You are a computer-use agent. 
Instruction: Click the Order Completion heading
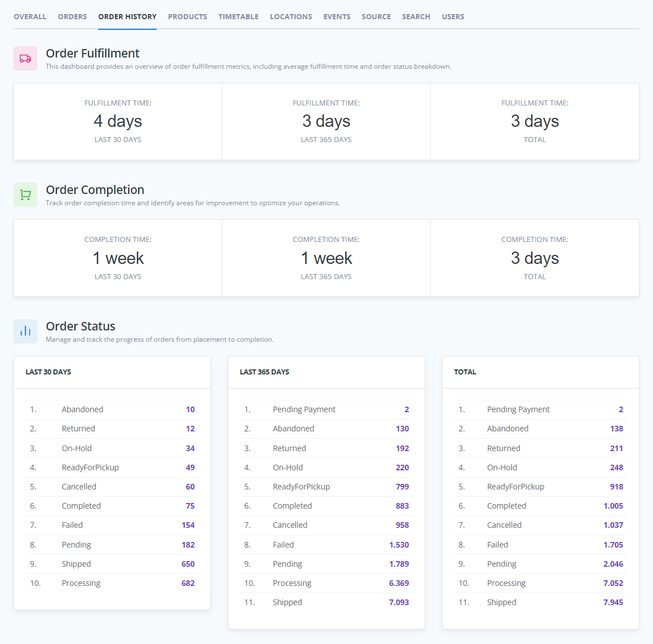[95, 190]
